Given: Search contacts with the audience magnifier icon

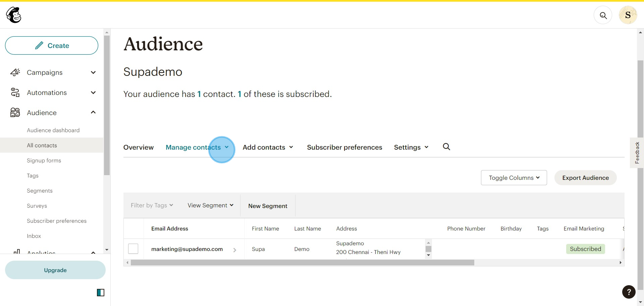Looking at the screenshot, I should [x=446, y=147].
